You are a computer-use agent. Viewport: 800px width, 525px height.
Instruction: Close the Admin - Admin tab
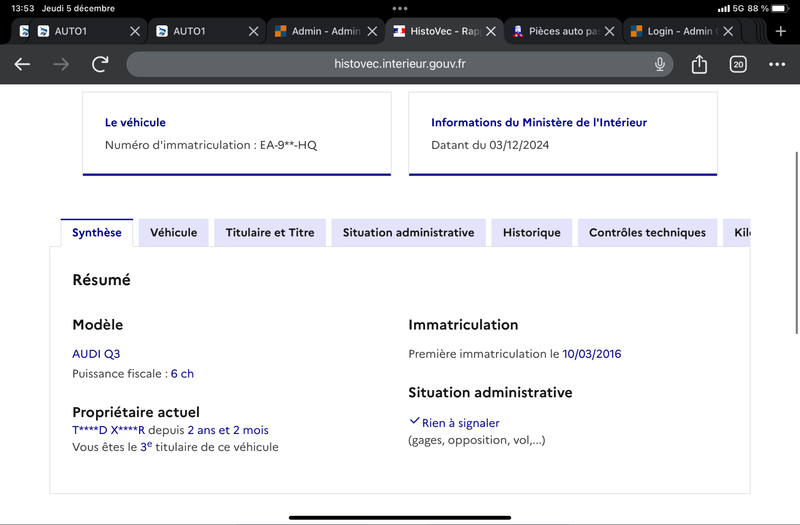point(372,31)
